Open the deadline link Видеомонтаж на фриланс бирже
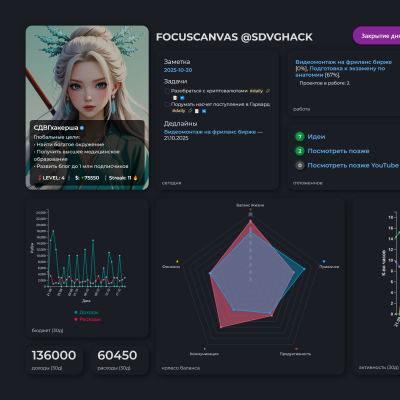 210,132
